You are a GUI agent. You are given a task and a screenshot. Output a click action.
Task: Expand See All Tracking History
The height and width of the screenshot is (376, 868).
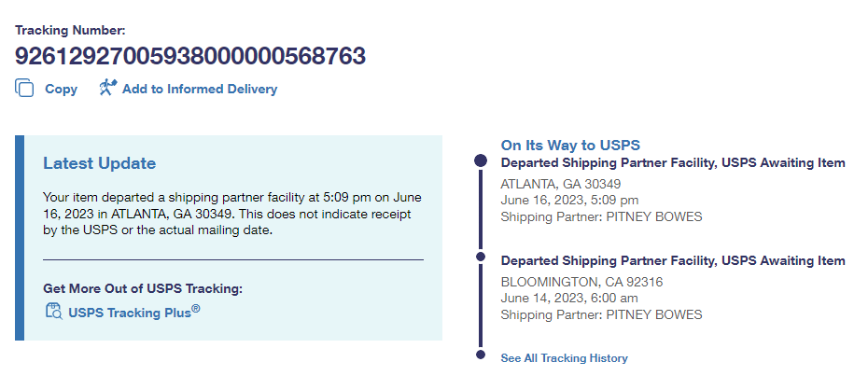(x=564, y=358)
